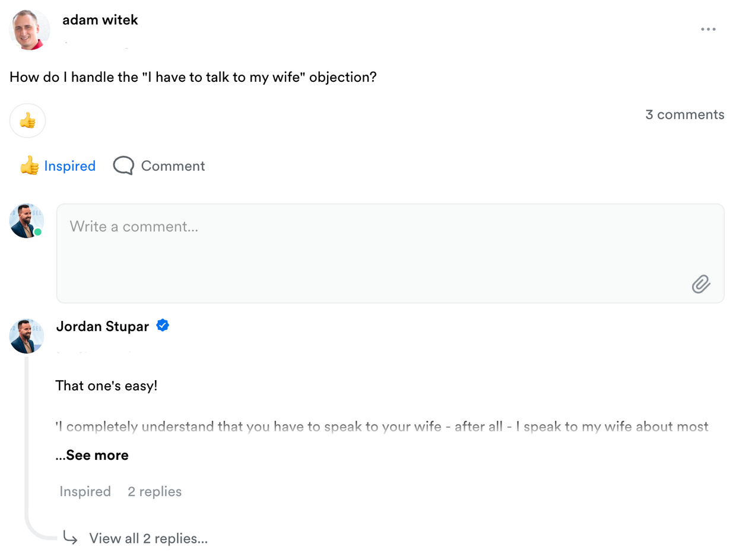This screenshot has width=736, height=560.
Task: Click Jordan Stupar's blue verified badge
Action: pyautogui.click(x=163, y=325)
